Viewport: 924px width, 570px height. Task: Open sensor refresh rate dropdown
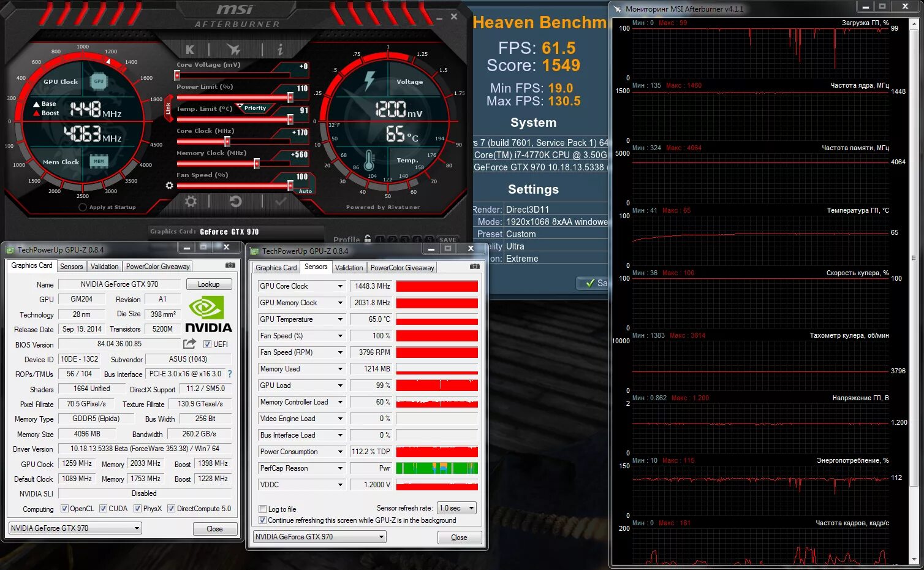tap(456, 508)
